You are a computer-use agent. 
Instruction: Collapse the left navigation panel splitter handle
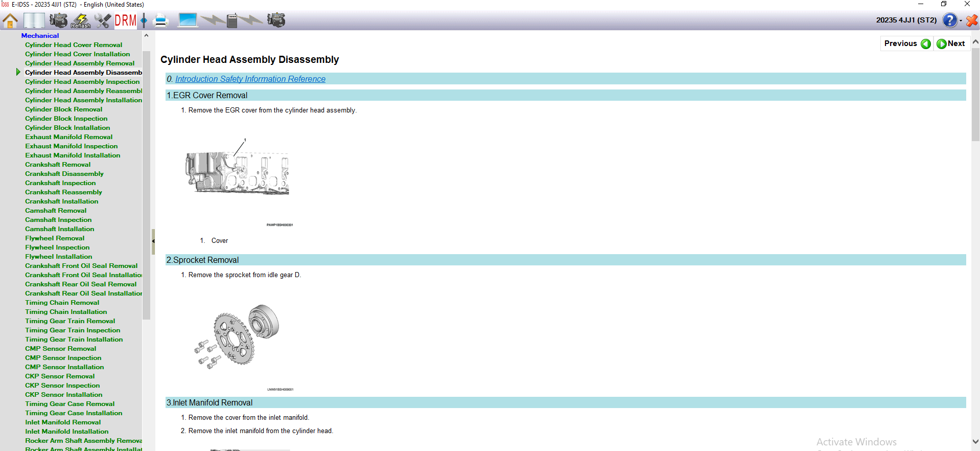[x=153, y=241]
